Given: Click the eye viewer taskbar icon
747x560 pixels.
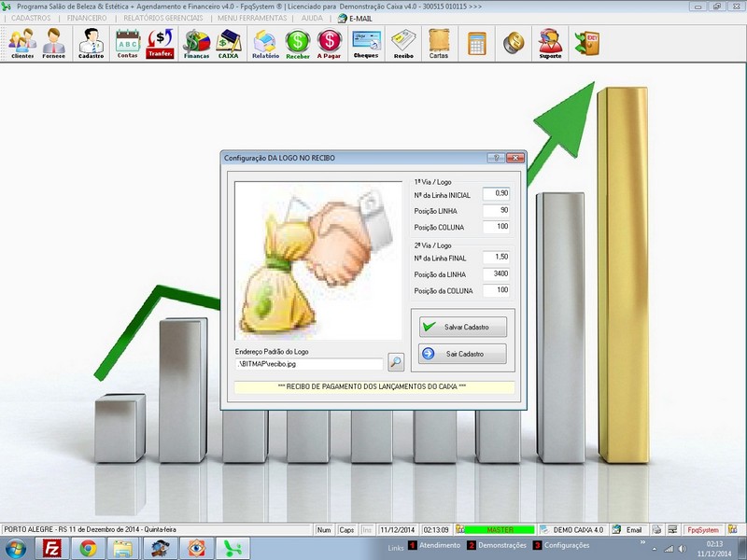Looking at the screenshot, I should 196,549.
